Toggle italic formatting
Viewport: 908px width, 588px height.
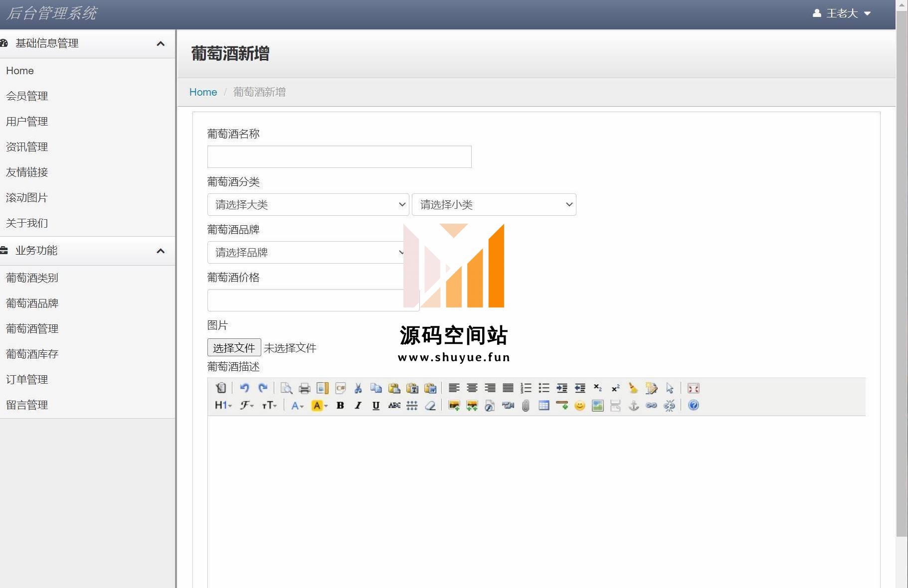(358, 406)
